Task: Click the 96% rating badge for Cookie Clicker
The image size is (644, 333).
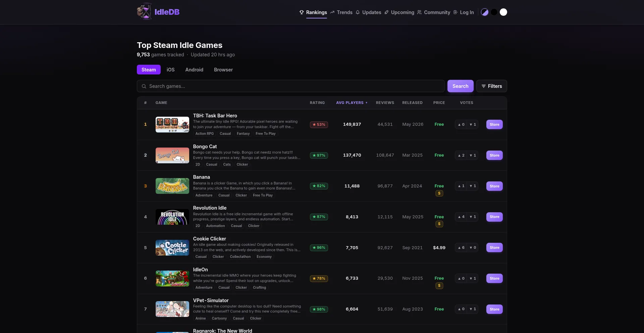Action: click(x=319, y=247)
